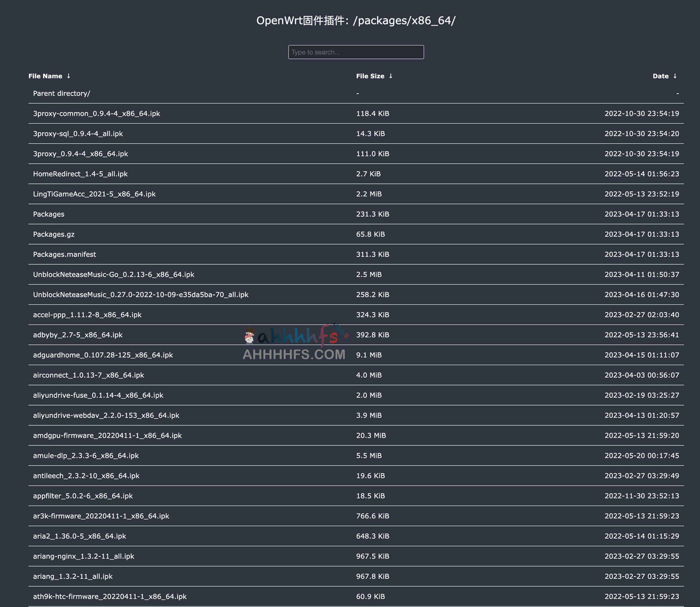Open ariang-nginx_1.3.2-11_all.ipk
The height and width of the screenshot is (607, 700).
(83, 556)
